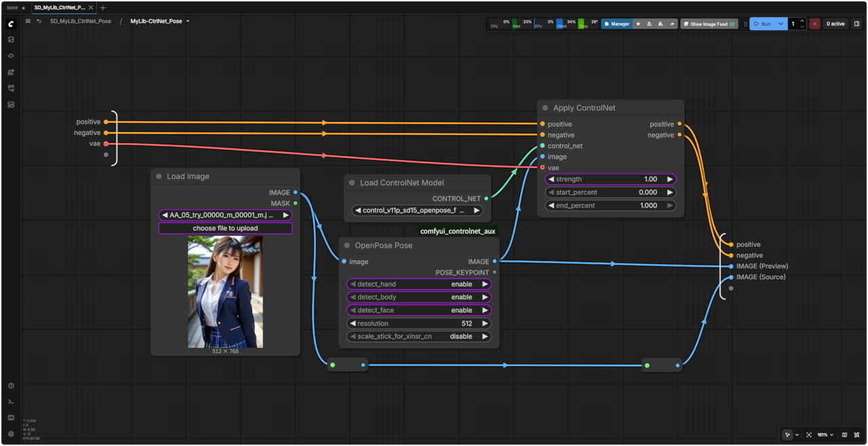This screenshot has height=446, width=868.
Task: Adjust the ControlNet strength value field
Action: coord(610,180)
